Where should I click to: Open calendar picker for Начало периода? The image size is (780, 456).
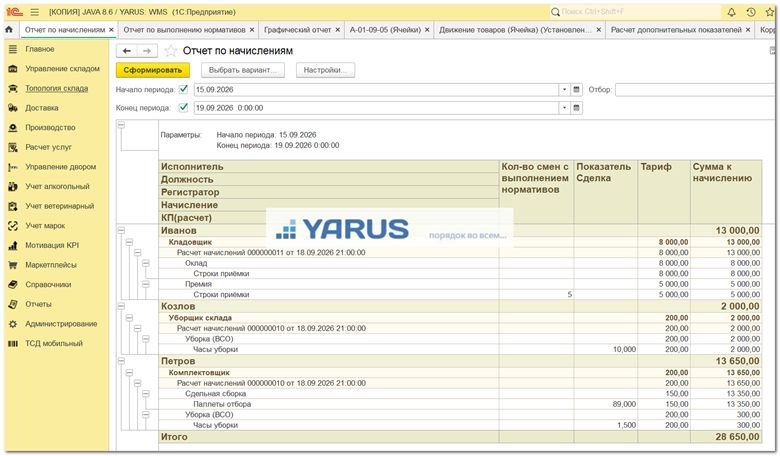click(x=576, y=90)
